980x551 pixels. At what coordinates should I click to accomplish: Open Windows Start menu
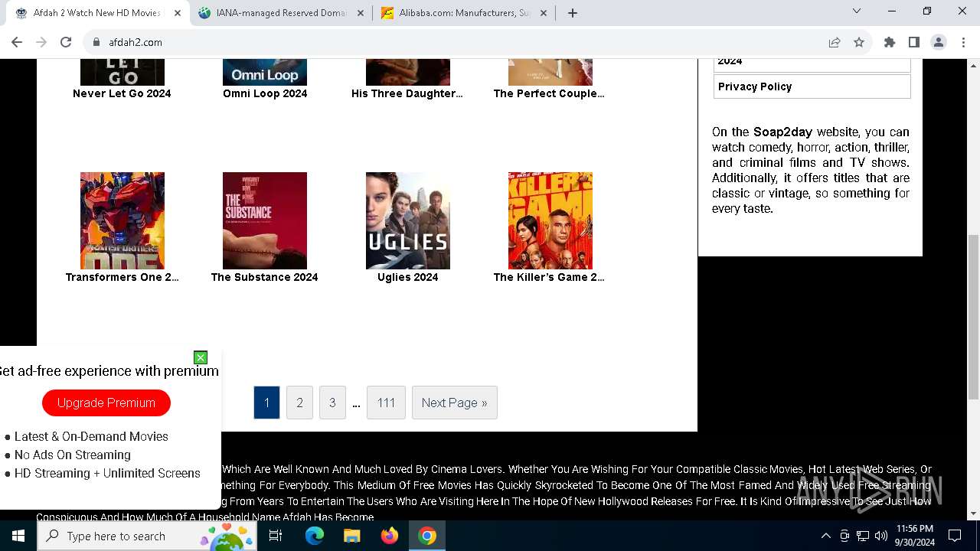point(18,536)
